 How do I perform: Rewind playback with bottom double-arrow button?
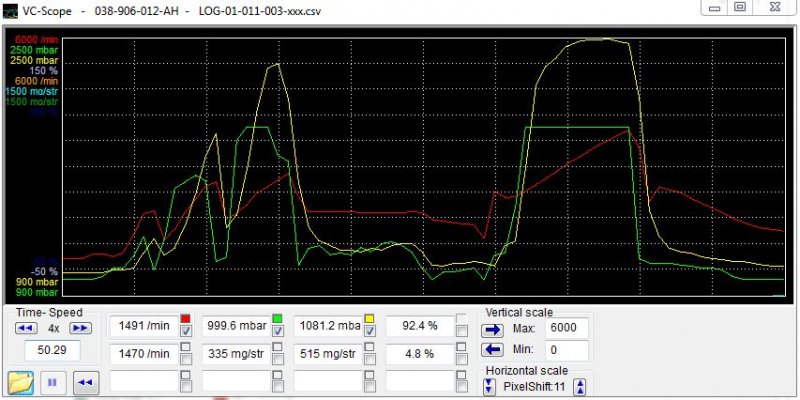click(85, 381)
